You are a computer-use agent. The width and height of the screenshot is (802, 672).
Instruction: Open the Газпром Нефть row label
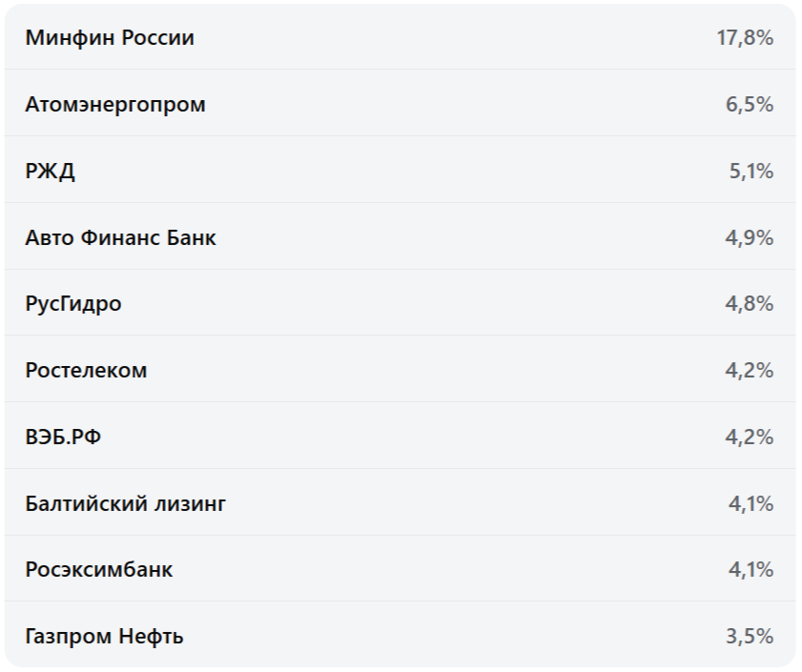coord(105,636)
